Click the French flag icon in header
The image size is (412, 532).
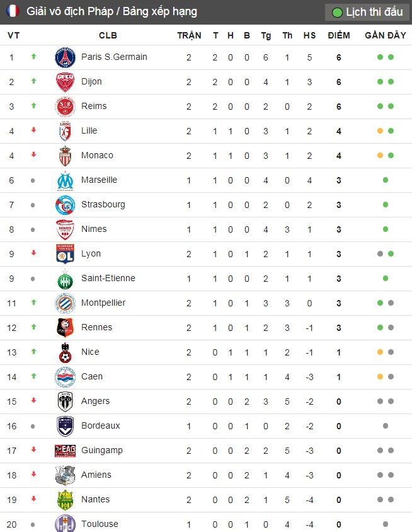coord(13,11)
